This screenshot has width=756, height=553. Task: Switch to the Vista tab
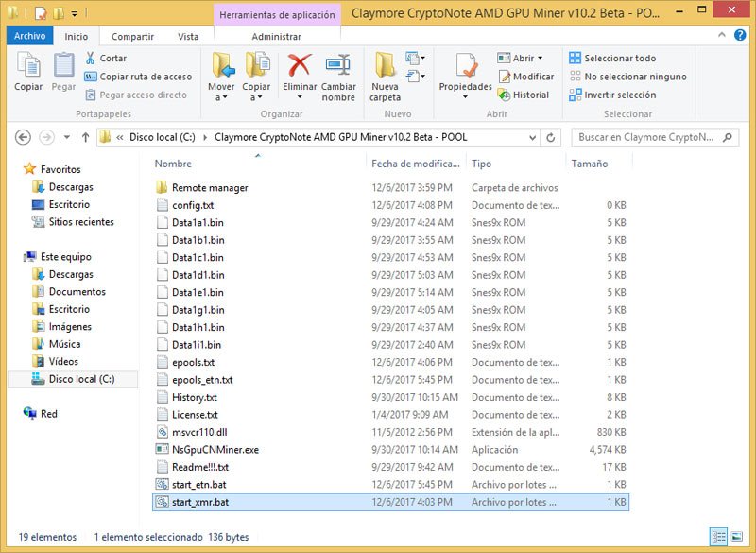(188, 37)
